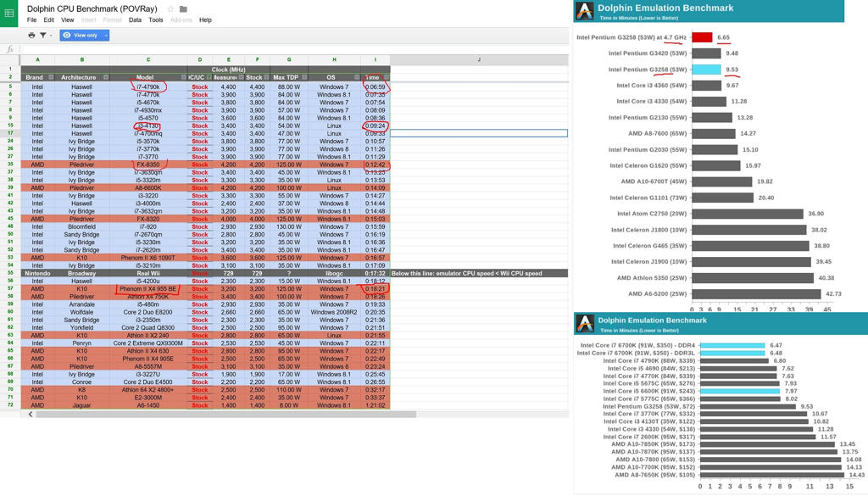Select the Windows 2008R2 OS cell

tap(334, 312)
